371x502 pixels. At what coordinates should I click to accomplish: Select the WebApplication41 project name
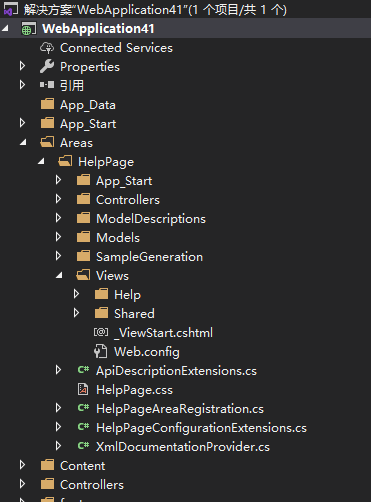click(x=98, y=29)
